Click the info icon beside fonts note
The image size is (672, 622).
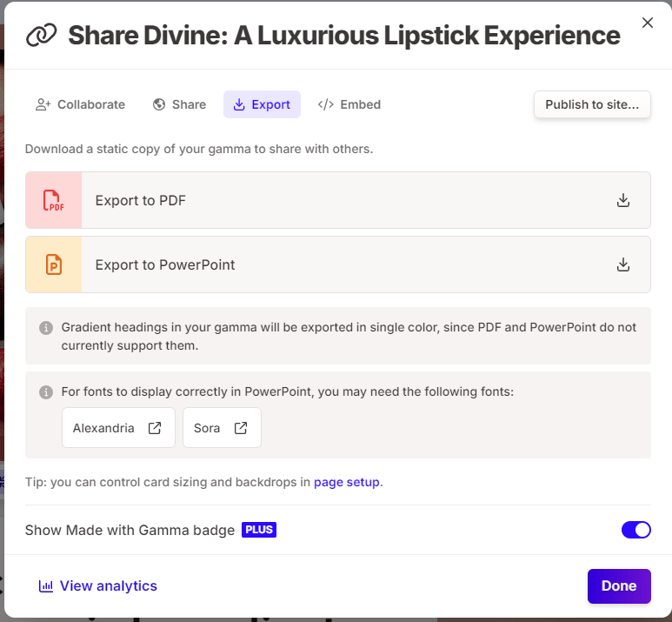pyautogui.click(x=46, y=392)
